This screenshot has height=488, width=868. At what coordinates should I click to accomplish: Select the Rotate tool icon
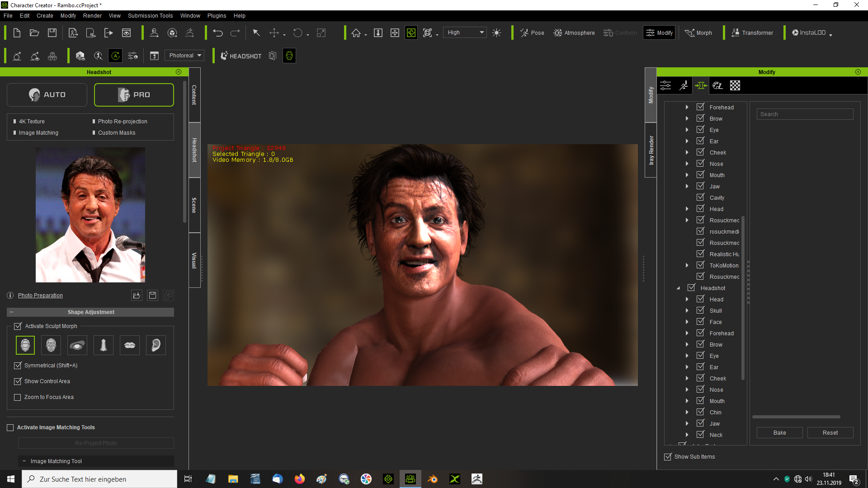pyautogui.click(x=297, y=33)
